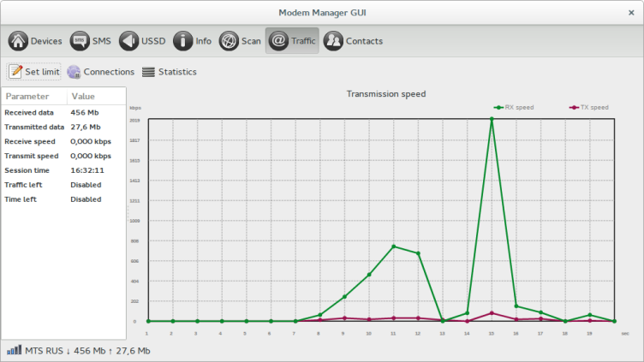
Task: Show traffic Statistics
Action: click(169, 72)
